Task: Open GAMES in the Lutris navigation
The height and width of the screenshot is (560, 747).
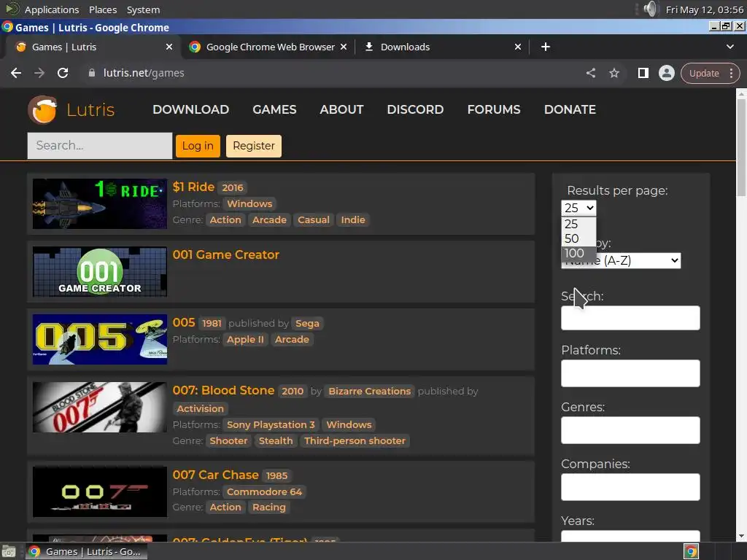Action: pyautogui.click(x=274, y=109)
